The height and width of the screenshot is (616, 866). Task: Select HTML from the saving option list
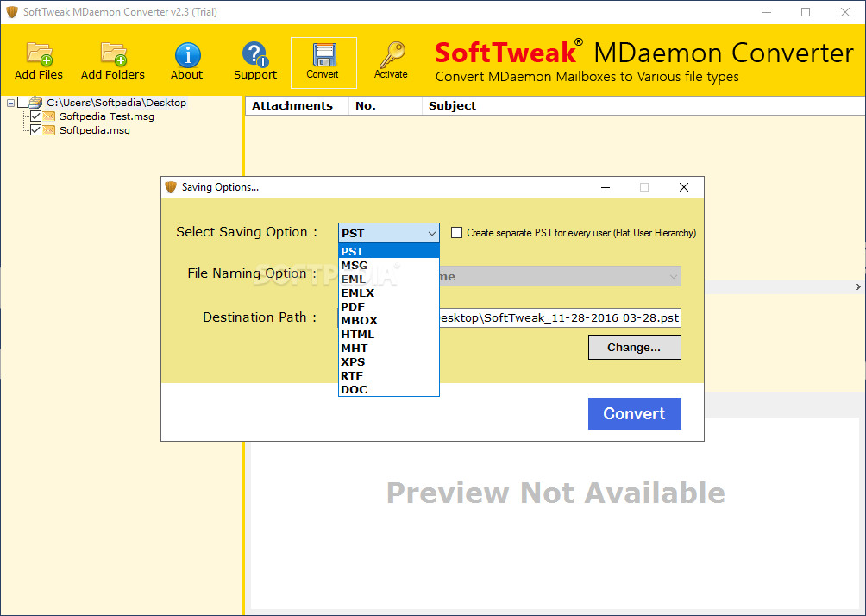(x=389, y=334)
